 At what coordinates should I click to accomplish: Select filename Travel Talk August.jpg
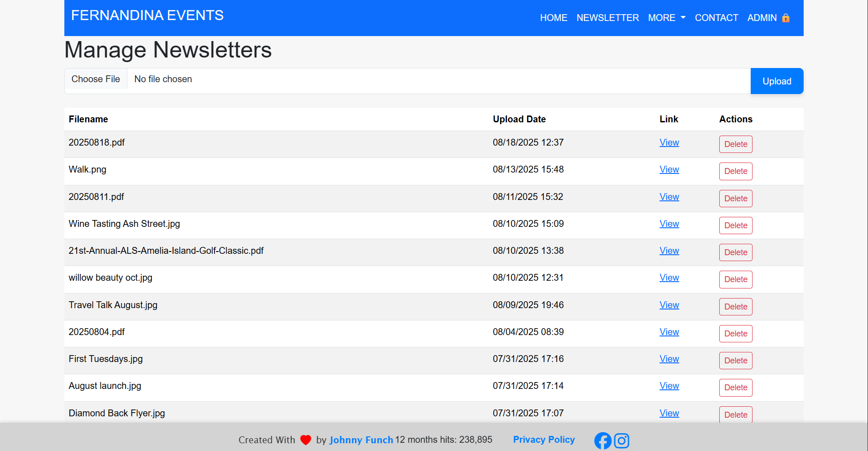113,305
